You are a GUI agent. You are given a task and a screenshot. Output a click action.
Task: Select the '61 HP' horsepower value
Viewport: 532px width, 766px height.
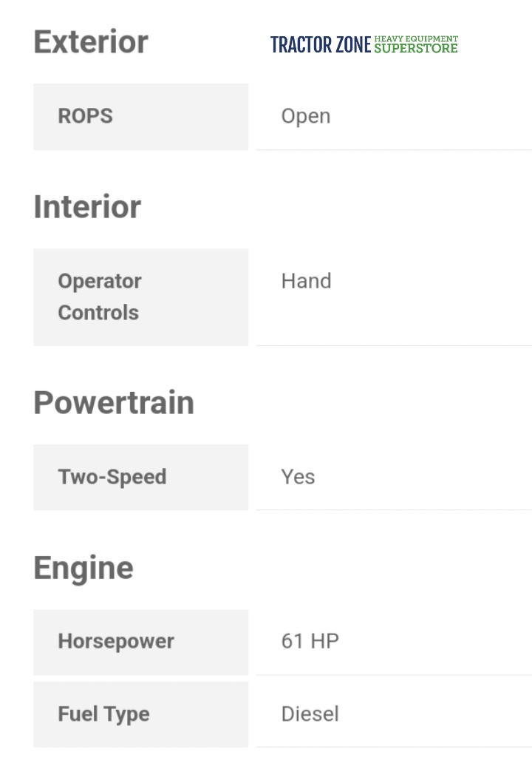(x=310, y=641)
